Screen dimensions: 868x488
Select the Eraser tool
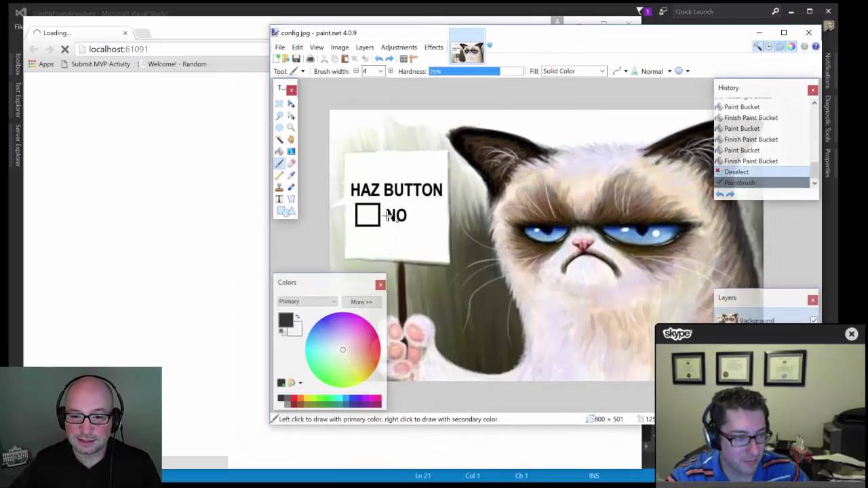click(291, 163)
